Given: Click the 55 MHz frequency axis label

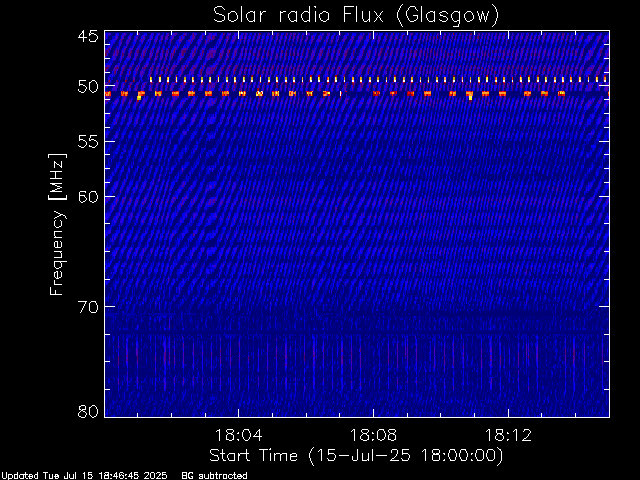Looking at the screenshot, I should [87, 142].
